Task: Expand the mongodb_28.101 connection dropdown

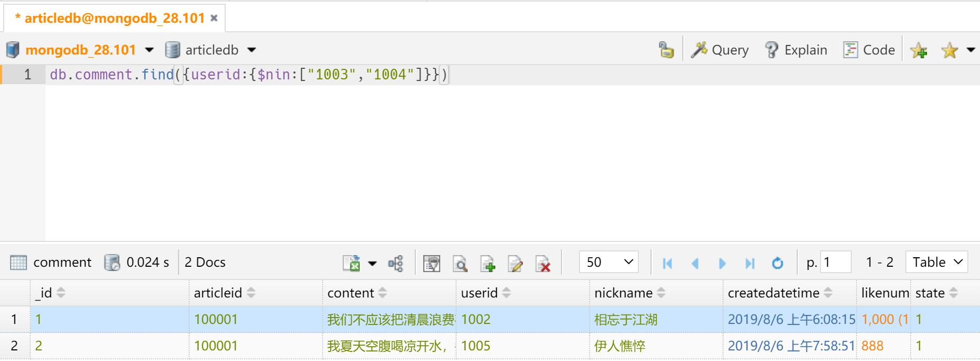Action: pos(149,50)
